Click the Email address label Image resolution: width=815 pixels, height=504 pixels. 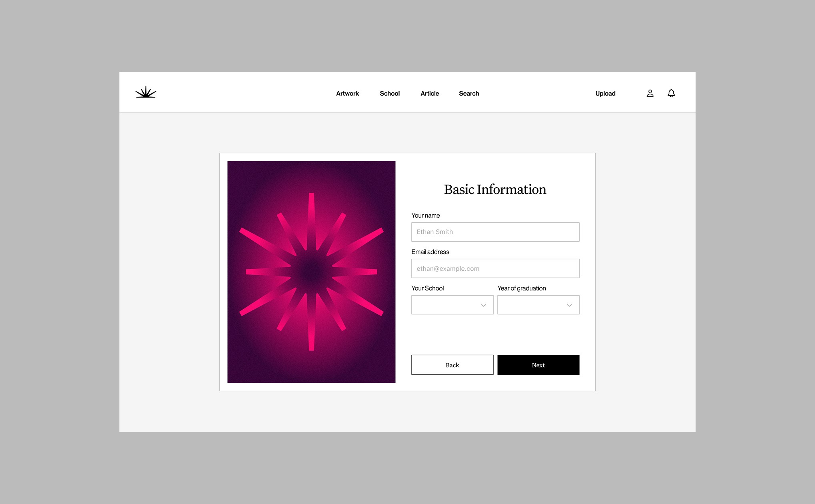tap(430, 252)
